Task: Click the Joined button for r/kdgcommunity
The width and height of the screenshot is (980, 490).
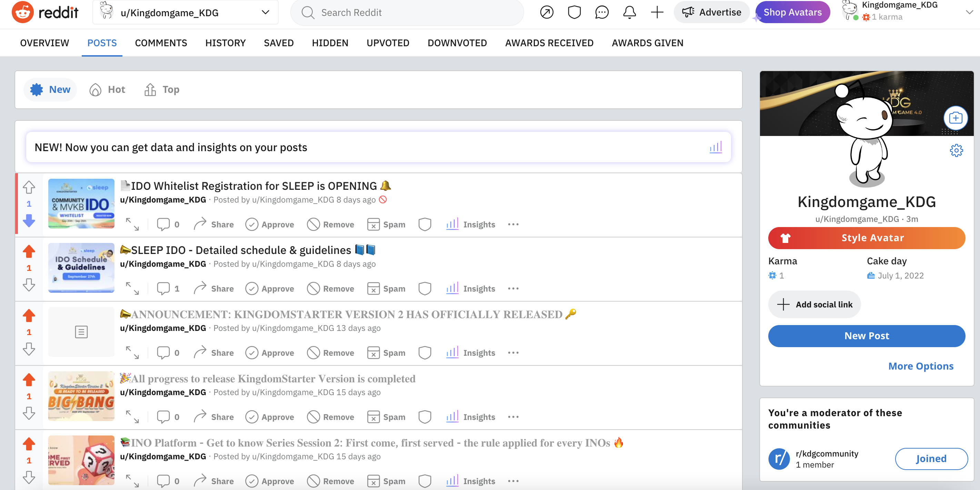Action: click(931, 458)
